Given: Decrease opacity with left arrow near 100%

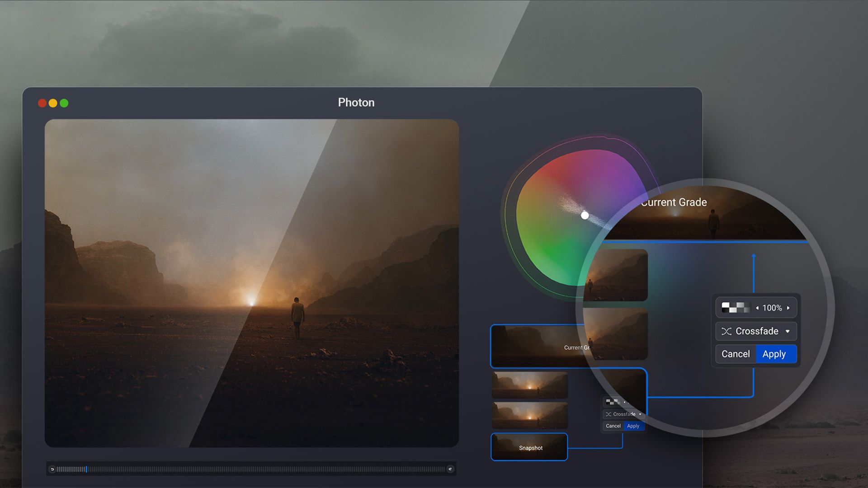Looking at the screenshot, I should point(757,308).
